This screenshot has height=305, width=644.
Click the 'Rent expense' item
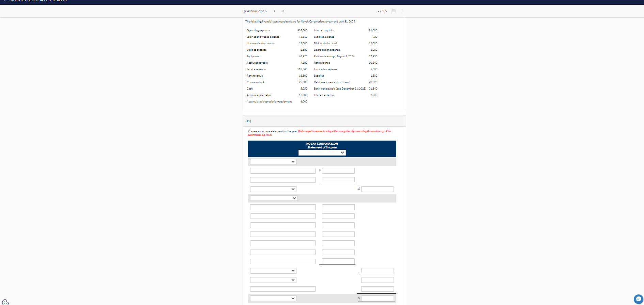(x=322, y=63)
